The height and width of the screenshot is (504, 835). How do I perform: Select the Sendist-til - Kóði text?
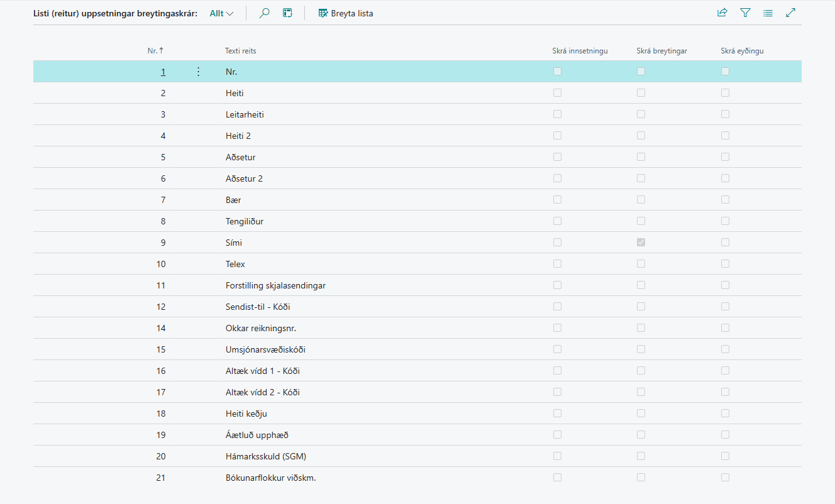[x=258, y=307]
